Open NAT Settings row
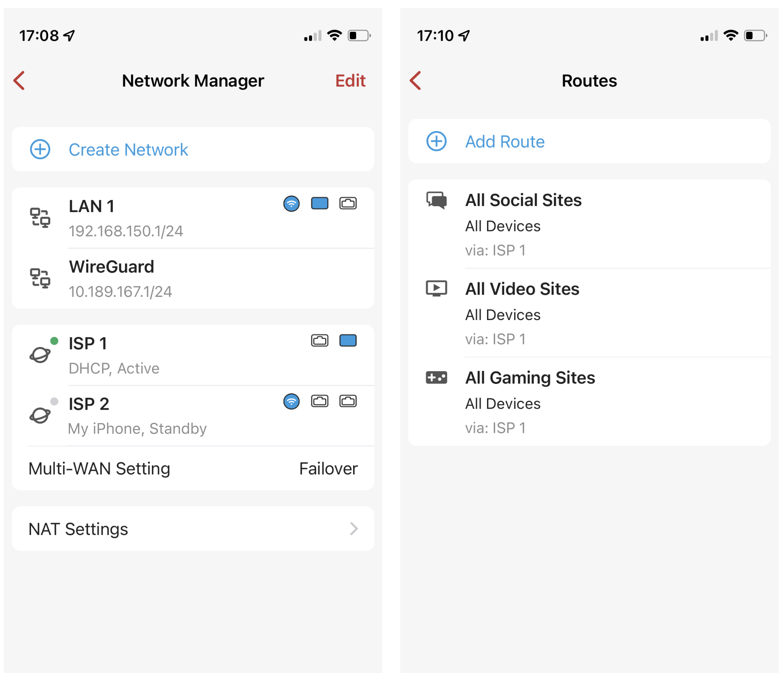 (x=193, y=528)
